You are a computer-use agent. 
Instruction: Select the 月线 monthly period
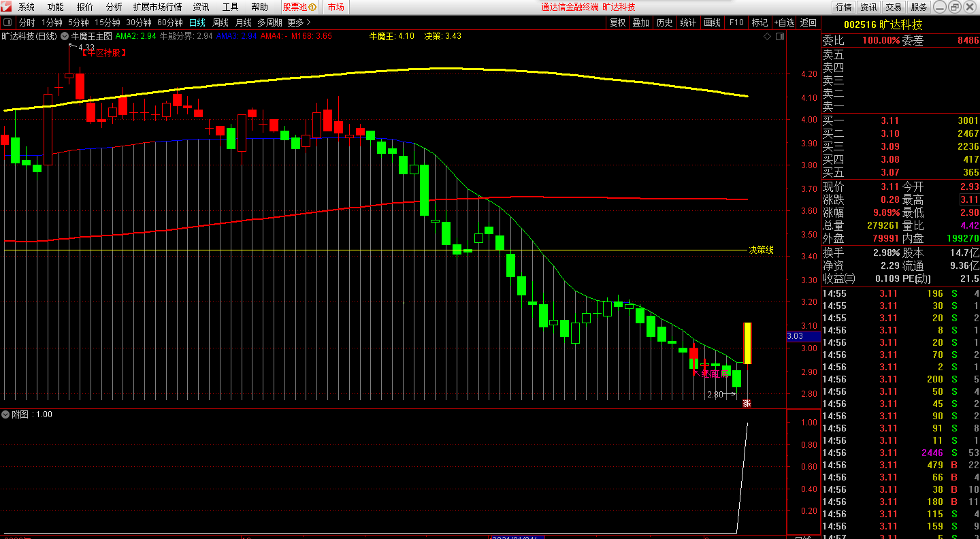pyautogui.click(x=244, y=22)
